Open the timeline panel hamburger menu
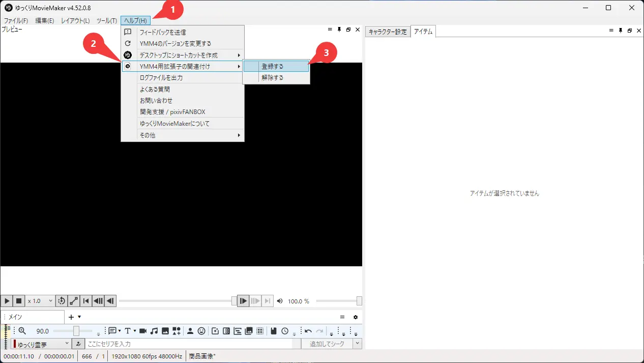This screenshot has height=363, width=644. pyautogui.click(x=342, y=317)
